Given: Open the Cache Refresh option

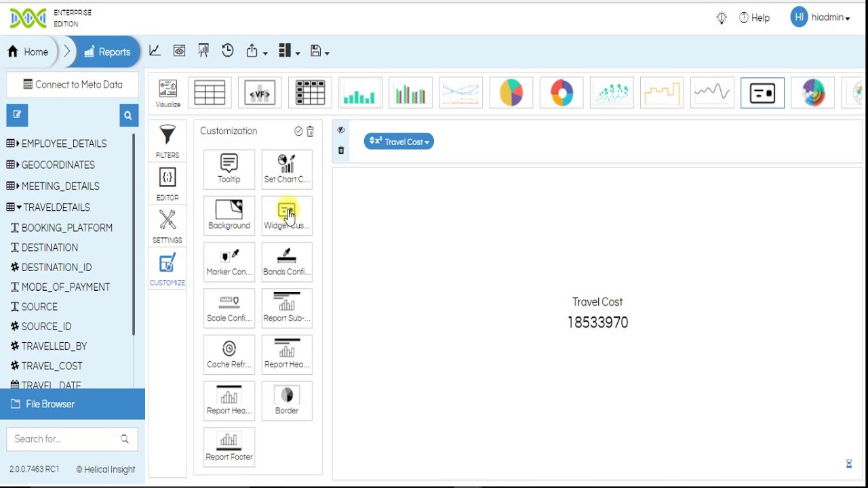Looking at the screenshot, I should coord(229,354).
